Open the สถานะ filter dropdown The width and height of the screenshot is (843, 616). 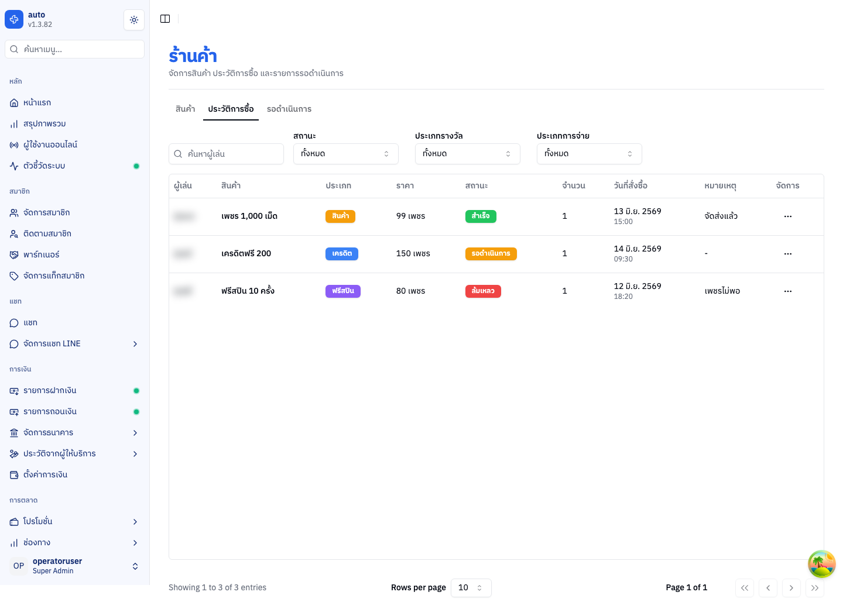coord(346,154)
